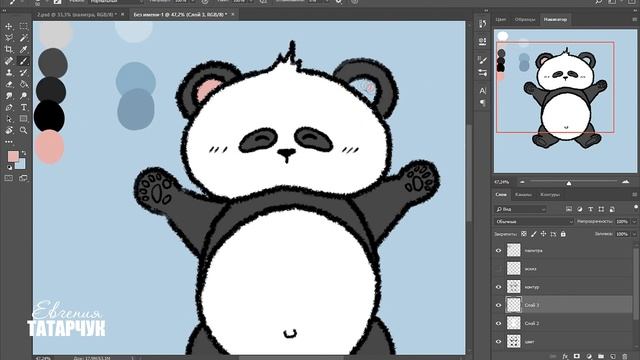The height and width of the screenshot is (360, 640).
Task: Select the Zoom magnifier tool
Action: [x=23, y=130]
